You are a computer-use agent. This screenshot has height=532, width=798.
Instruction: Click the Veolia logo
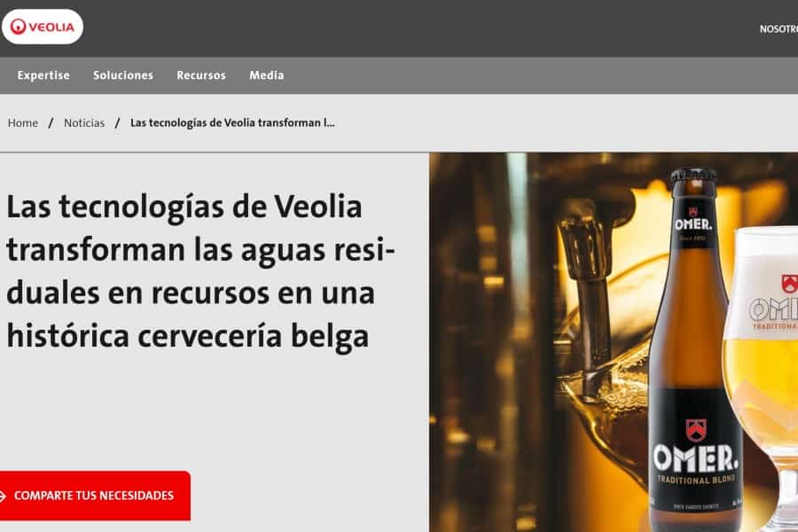(43, 27)
